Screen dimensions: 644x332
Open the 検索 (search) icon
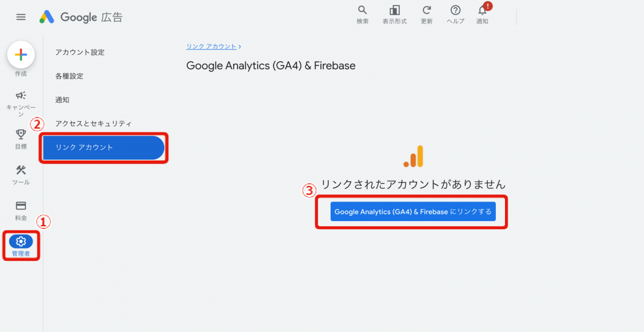pos(362,11)
